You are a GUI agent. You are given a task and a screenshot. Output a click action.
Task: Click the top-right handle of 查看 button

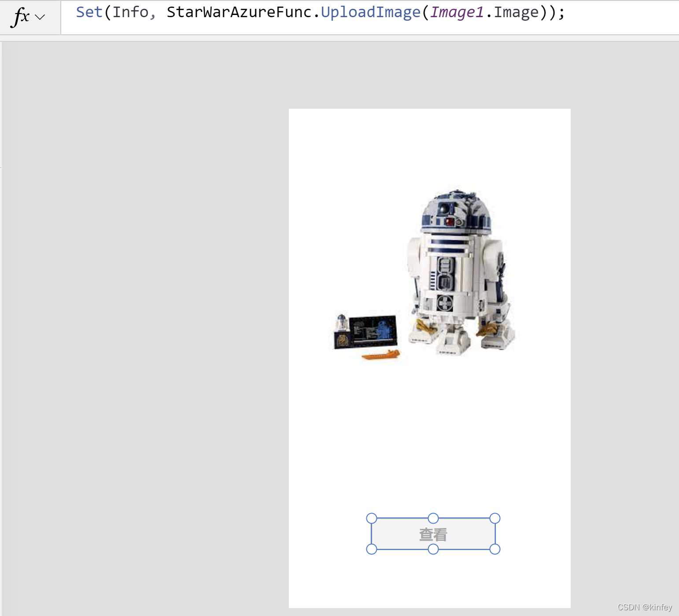pyautogui.click(x=495, y=518)
